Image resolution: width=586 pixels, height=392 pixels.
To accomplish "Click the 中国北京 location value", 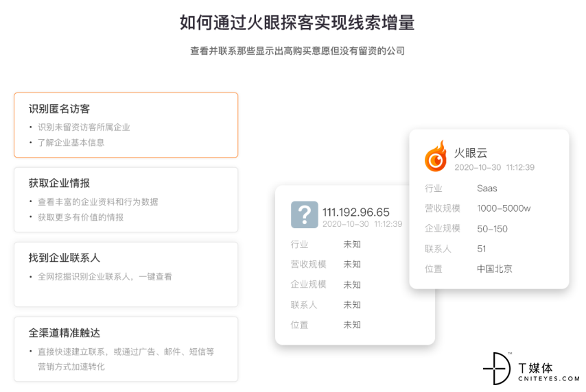I will click(x=495, y=269).
